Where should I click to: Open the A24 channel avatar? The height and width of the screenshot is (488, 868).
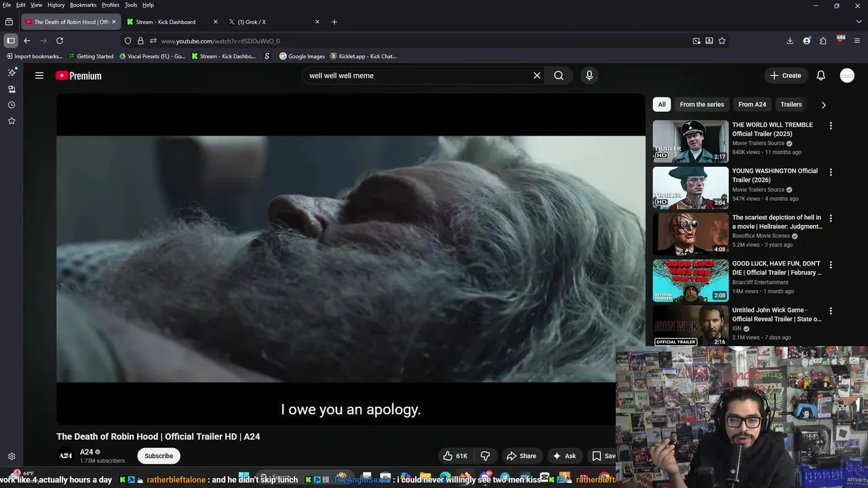[x=66, y=456]
